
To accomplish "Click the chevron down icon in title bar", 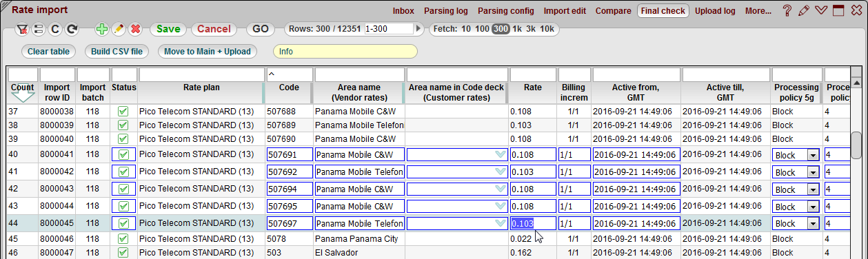I will coord(820,10).
